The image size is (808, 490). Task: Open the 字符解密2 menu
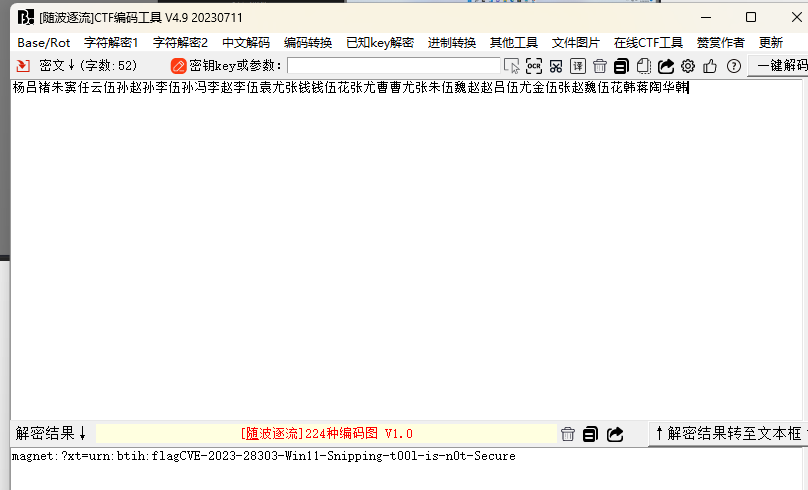180,43
